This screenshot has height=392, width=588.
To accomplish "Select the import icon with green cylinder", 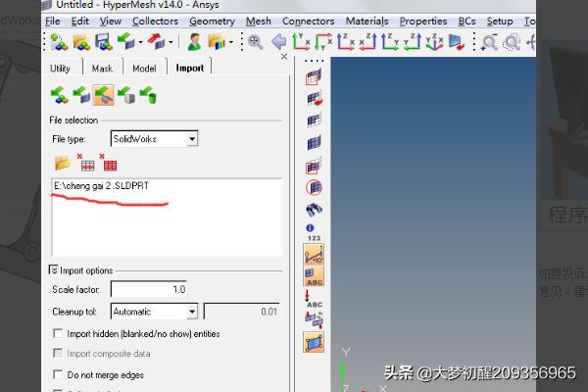I will [148, 95].
